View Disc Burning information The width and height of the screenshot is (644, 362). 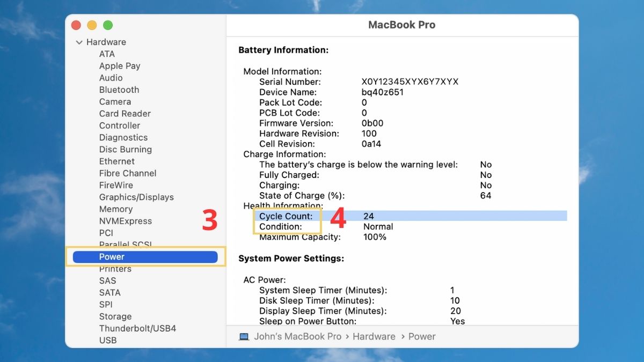point(125,149)
